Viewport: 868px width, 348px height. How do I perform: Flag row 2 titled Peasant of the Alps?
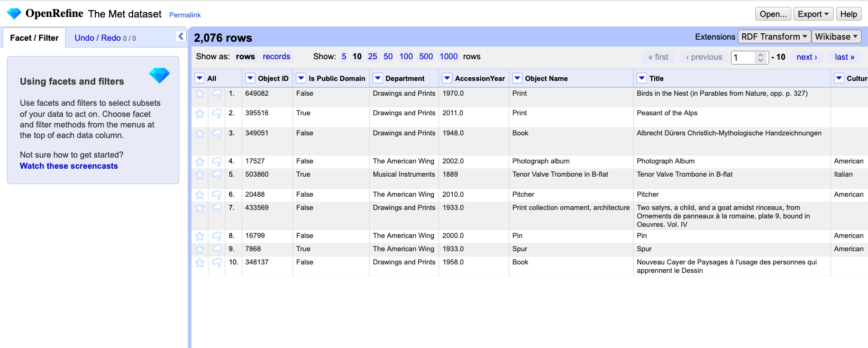click(217, 113)
